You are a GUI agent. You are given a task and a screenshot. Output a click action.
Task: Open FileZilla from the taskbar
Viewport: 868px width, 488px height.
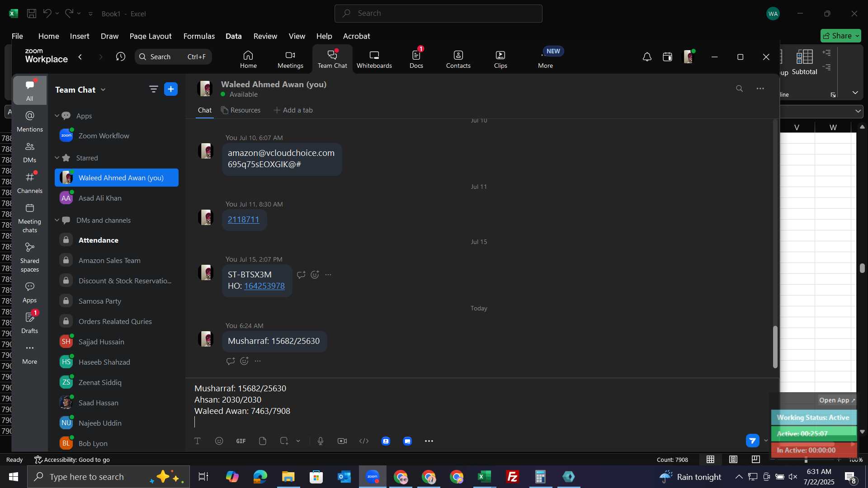(x=513, y=477)
